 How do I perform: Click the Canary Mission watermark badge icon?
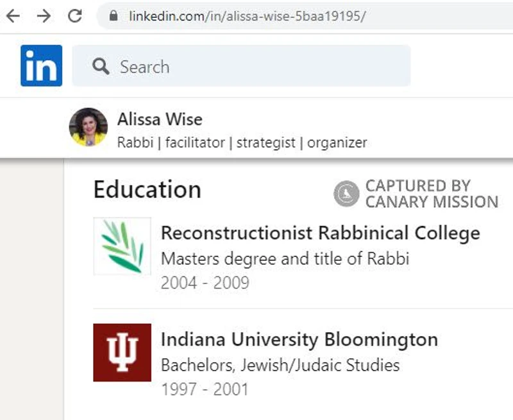click(x=346, y=193)
